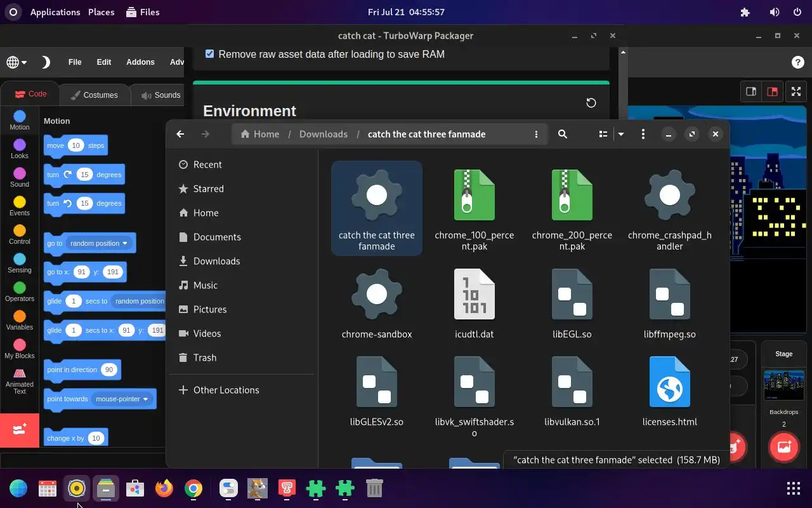Open random position dropdown in glide block

140,301
